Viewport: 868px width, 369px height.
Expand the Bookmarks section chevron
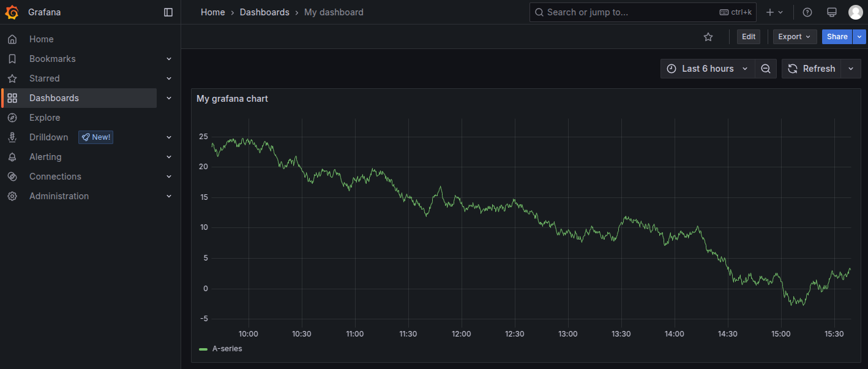pos(169,59)
